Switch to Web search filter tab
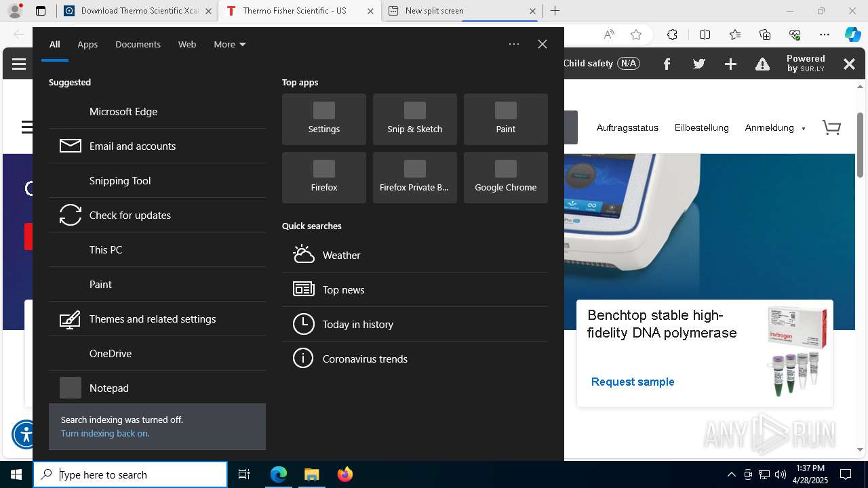This screenshot has height=488, width=868. click(187, 44)
